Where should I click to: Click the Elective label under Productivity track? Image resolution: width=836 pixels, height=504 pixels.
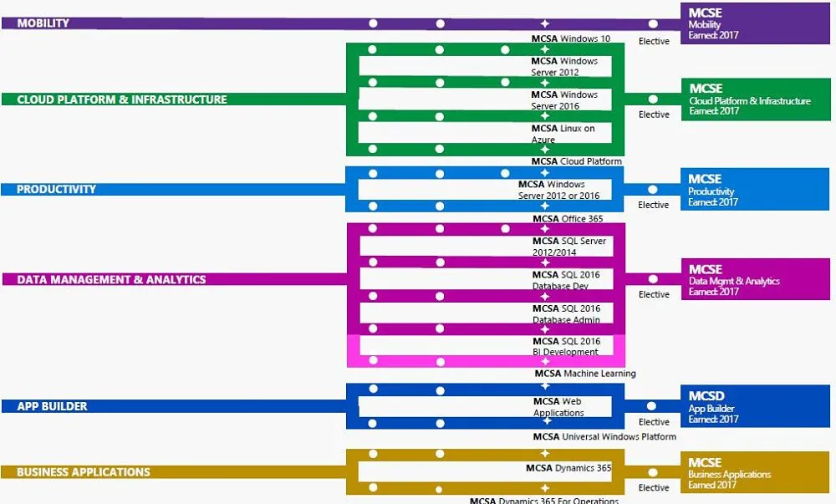pyautogui.click(x=653, y=205)
